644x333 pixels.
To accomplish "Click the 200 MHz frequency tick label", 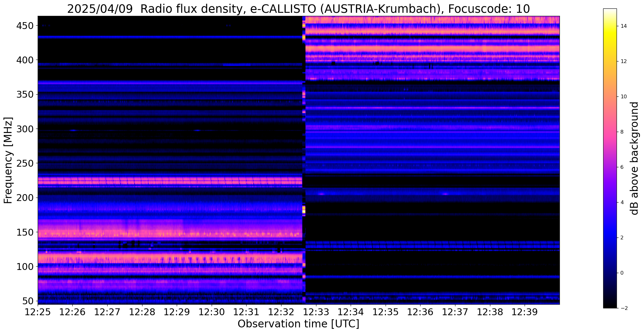I will click(24, 198).
